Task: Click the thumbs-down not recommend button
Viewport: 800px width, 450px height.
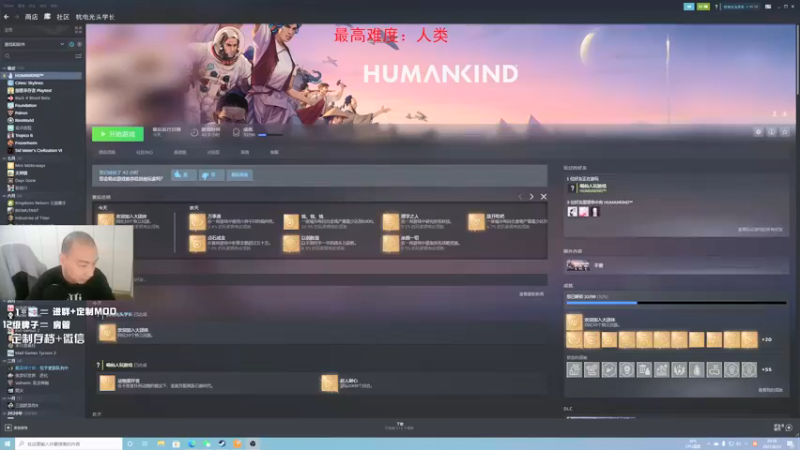Action: [211, 175]
